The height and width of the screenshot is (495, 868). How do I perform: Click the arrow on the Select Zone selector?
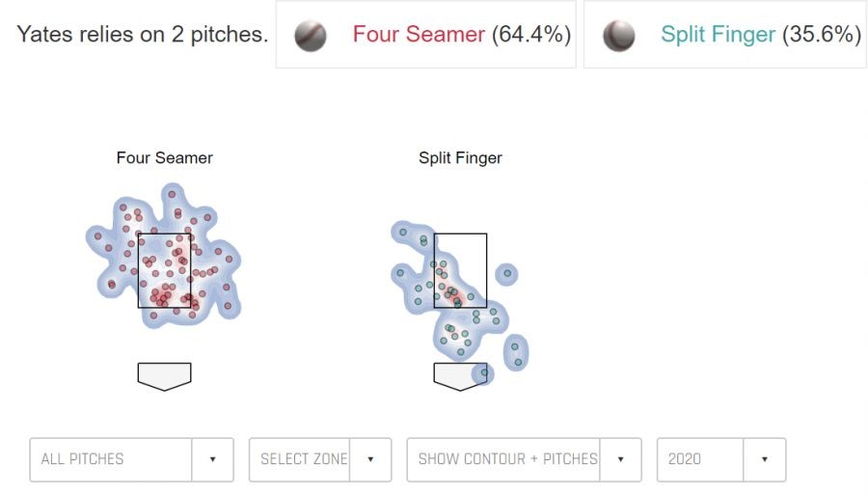(x=370, y=459)
